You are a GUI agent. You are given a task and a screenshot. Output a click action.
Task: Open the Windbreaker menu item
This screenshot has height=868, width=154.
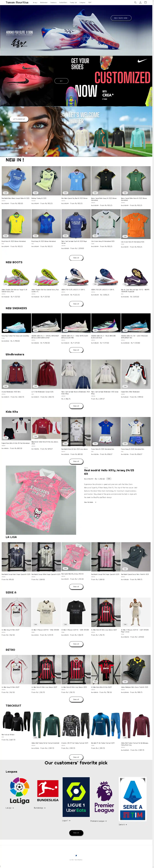pyautogui.click(x=44, y=2)
